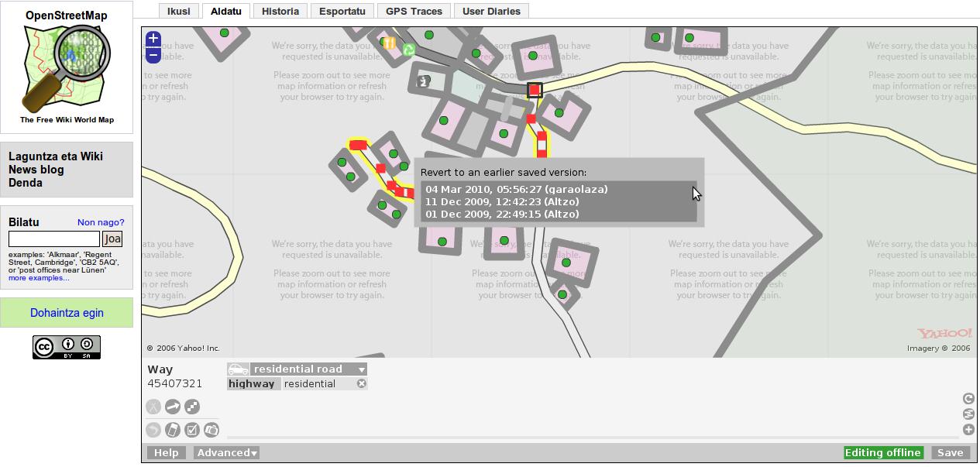Click the add new tag plus icon

[x=968, y=430]
